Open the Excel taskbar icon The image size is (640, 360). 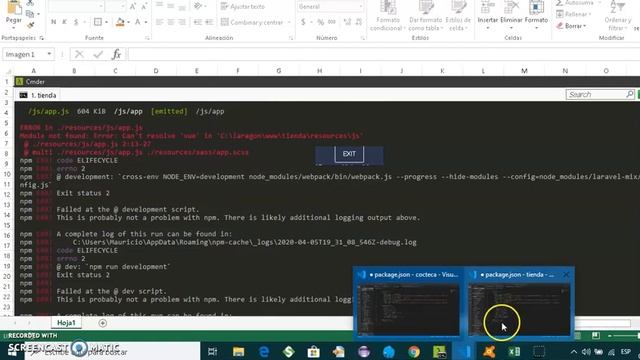(514, 351)
